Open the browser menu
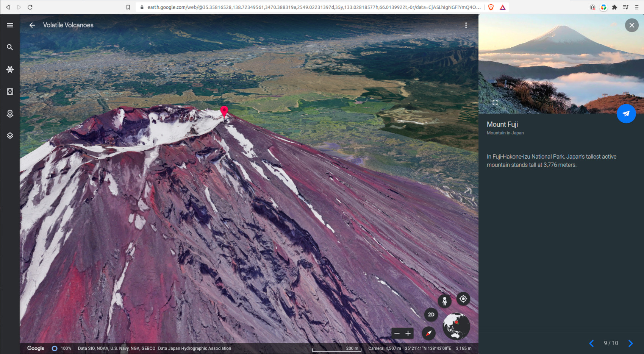 [637, 7]
